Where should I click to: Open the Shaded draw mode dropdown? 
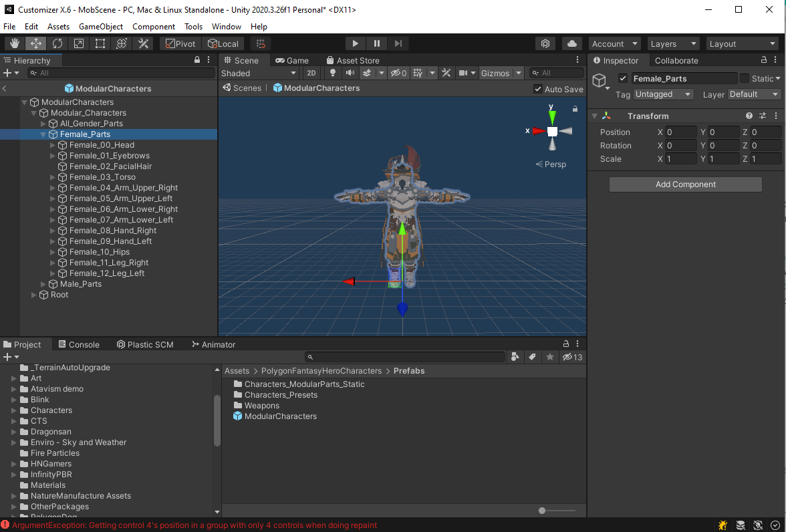[x=259, y=74]
